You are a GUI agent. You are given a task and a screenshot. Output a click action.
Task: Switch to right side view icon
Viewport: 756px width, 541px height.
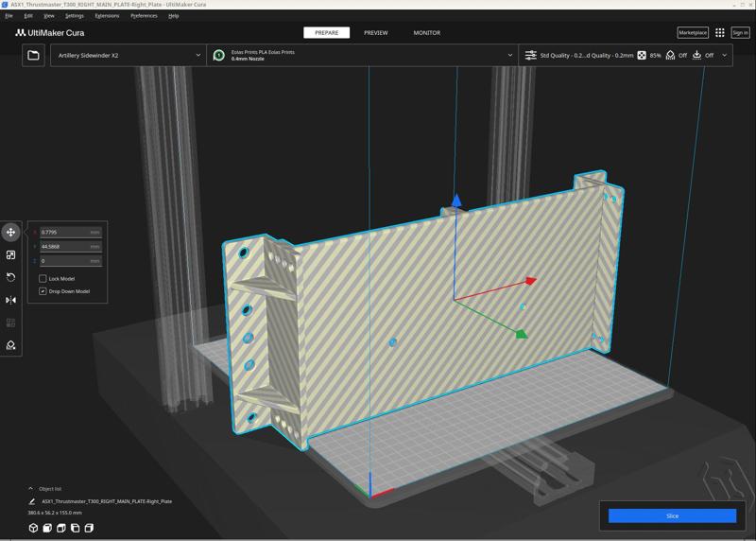pyautogui.click(x=89, y=528)
